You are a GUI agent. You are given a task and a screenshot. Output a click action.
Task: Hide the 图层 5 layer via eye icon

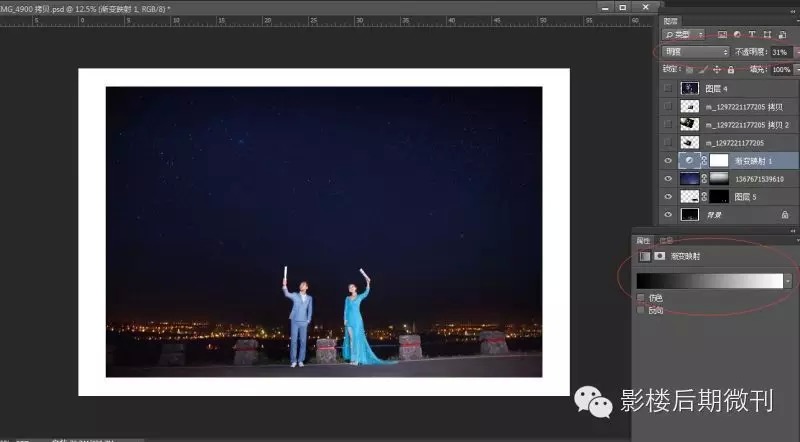coord(668,197)
